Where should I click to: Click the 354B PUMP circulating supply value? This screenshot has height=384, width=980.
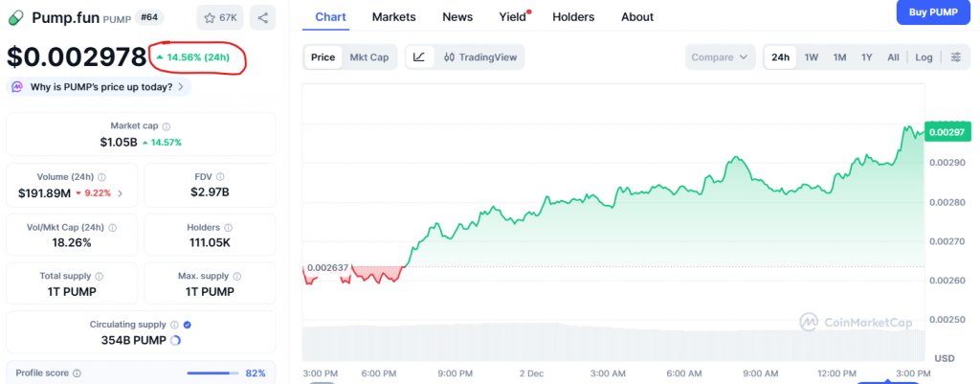pyautogui.click(x=134, y=340)
